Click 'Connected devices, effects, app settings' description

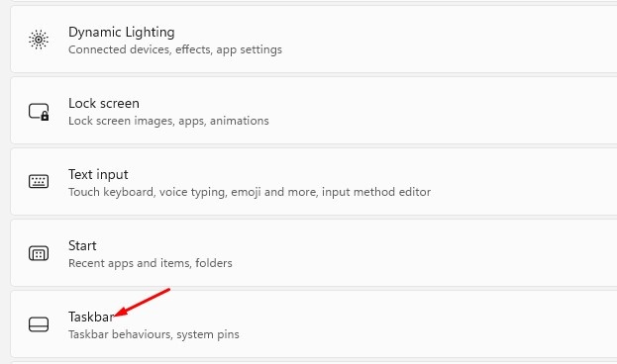[175, 49]
